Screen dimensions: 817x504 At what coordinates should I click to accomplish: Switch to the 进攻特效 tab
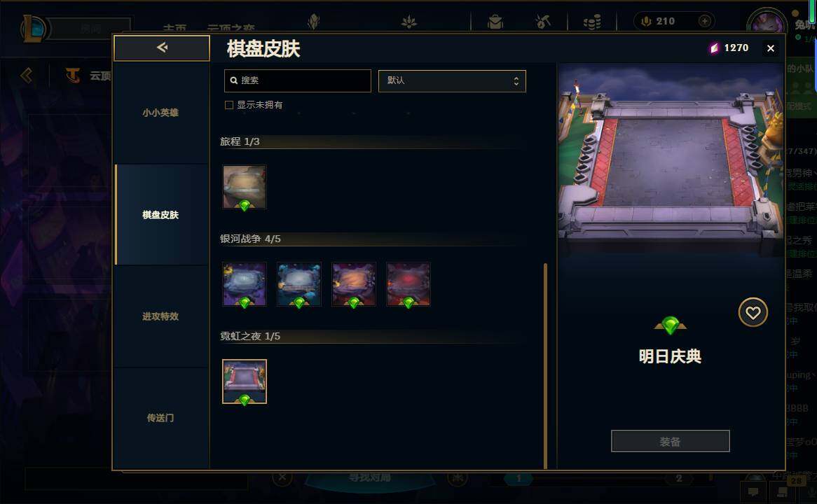(x=160, y=316)
